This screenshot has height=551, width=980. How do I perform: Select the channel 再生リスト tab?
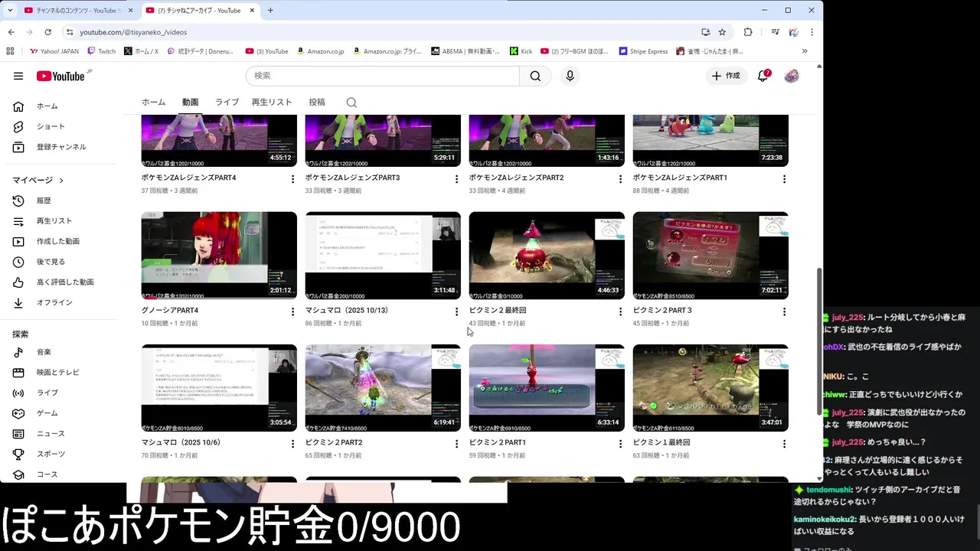tap(272, 103)
